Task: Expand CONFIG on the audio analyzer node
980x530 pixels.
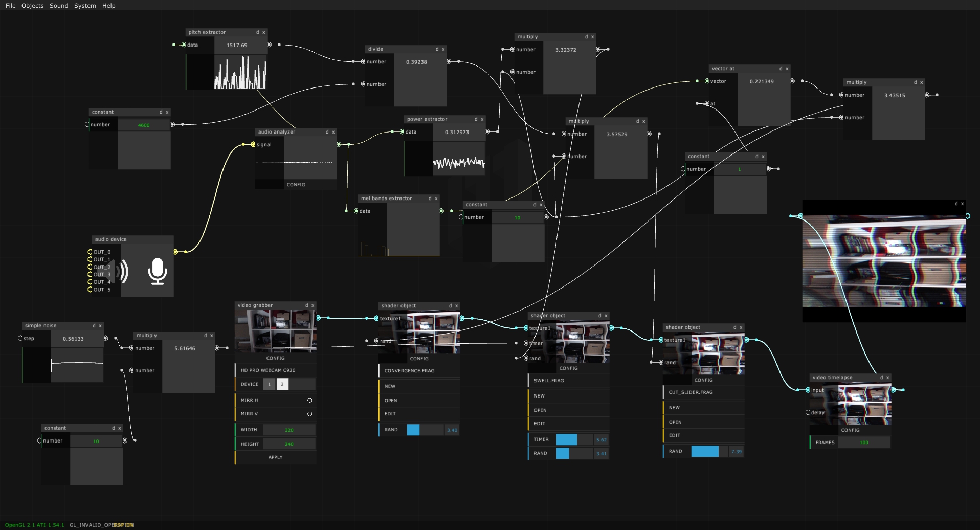Action: pos(296,185)
